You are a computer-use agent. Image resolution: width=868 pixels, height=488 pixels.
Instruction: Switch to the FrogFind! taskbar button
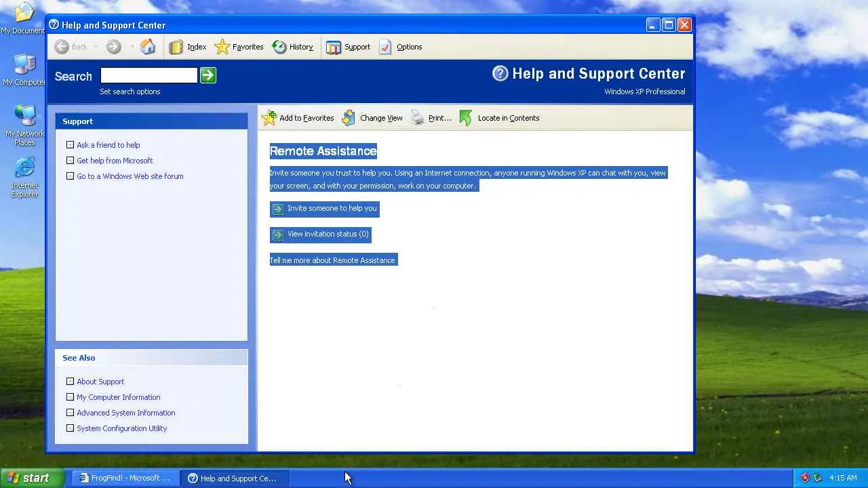[125, 478]
